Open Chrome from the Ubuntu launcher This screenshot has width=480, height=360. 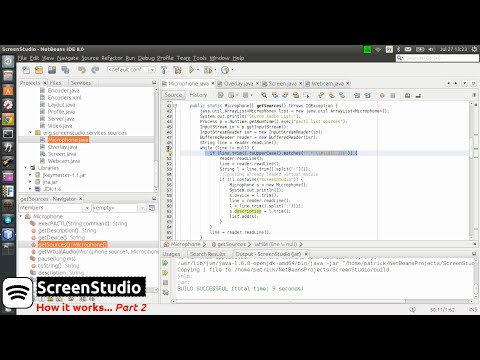8,119
